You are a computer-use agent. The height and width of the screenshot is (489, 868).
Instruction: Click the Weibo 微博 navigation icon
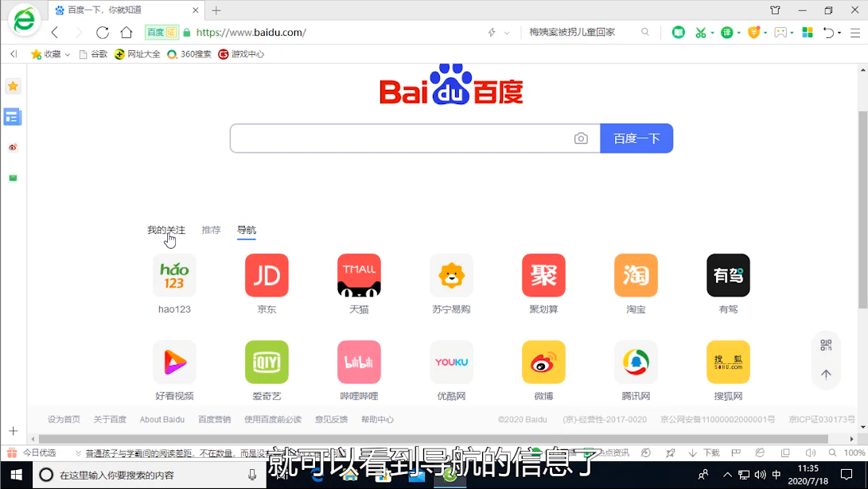click(x=543, y=362)
